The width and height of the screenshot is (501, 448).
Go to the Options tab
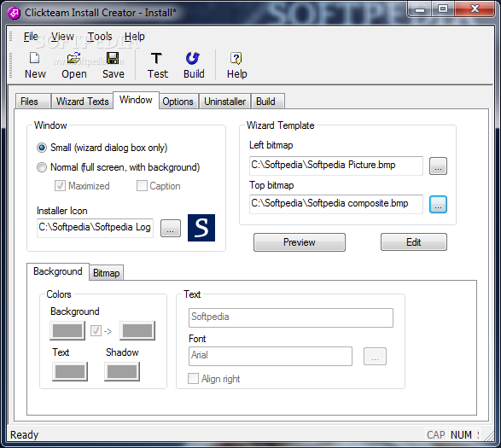click(x=178, y=102)
